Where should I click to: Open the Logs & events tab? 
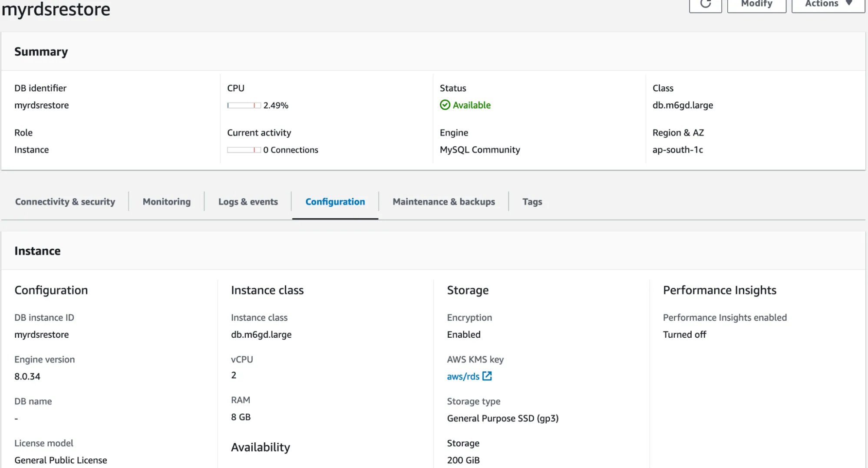[248, 201]
